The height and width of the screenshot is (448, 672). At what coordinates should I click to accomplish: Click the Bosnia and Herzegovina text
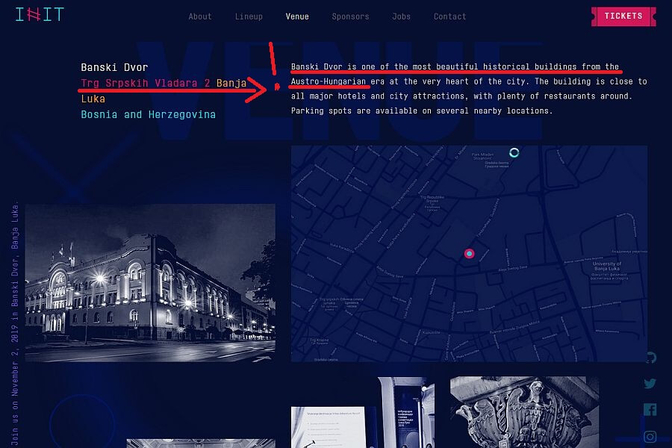(x=148, y=115)
